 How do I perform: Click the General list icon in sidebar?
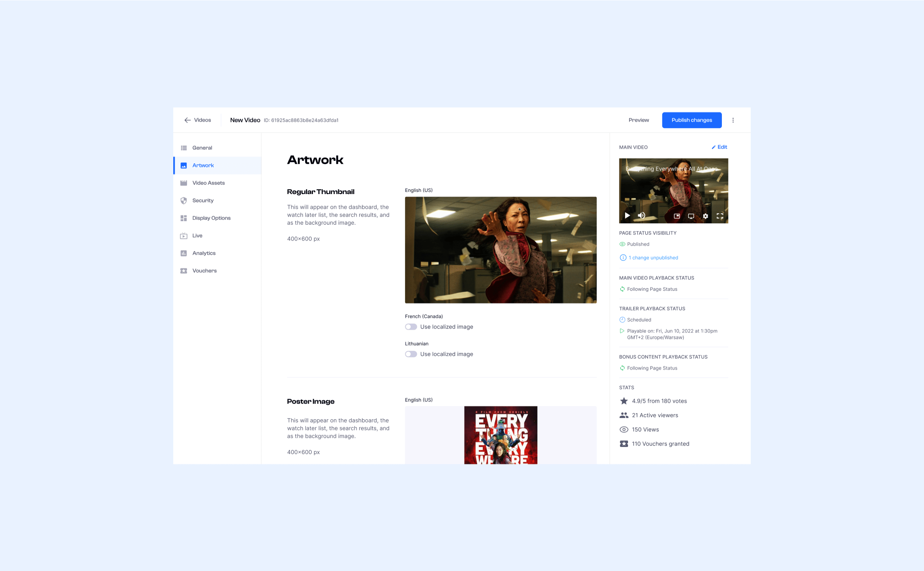point(184,148)
